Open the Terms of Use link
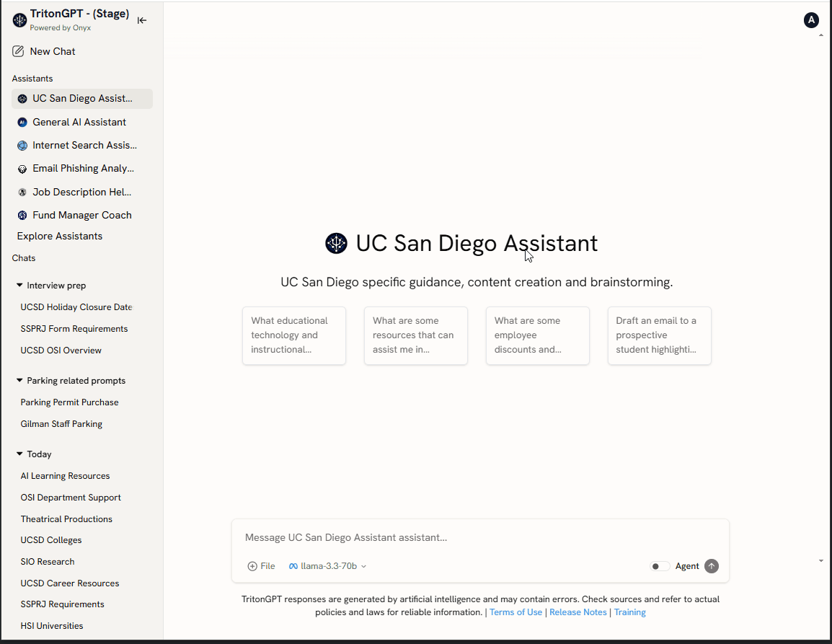The width and height of the screenshot is (832, 644). tap(515, 612)
